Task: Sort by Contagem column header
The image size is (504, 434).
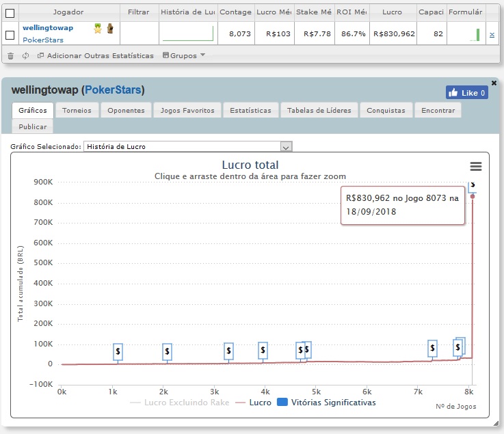Action: click(x=236, y=12)
